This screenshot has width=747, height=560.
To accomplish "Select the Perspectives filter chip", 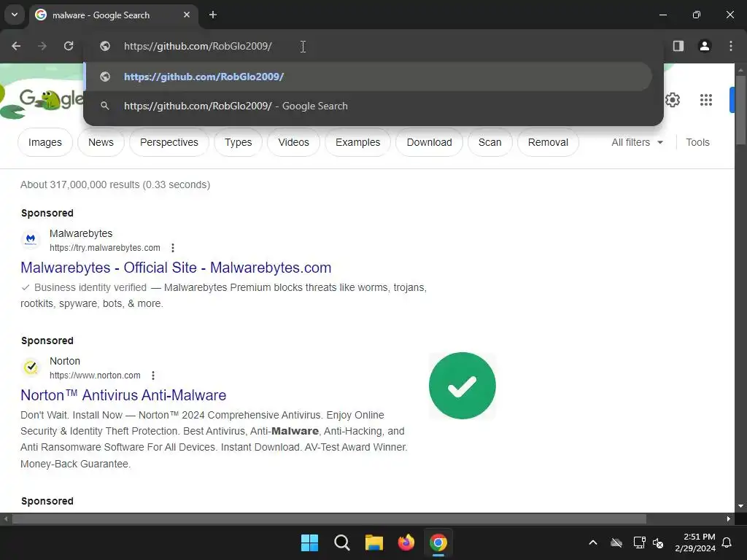I will (169, 142).
